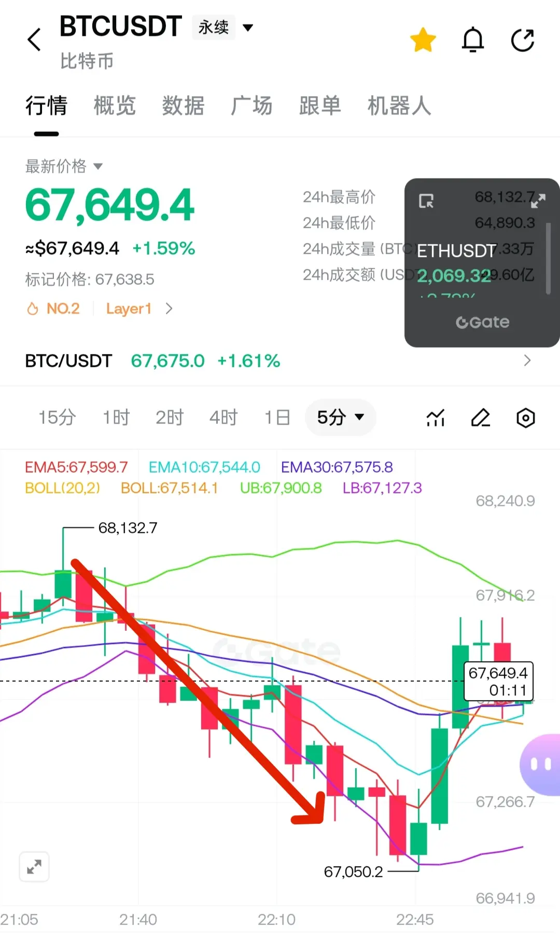Open the Layer1 category link
This screenshot has width=560, height=940.
tap(129, 309)
